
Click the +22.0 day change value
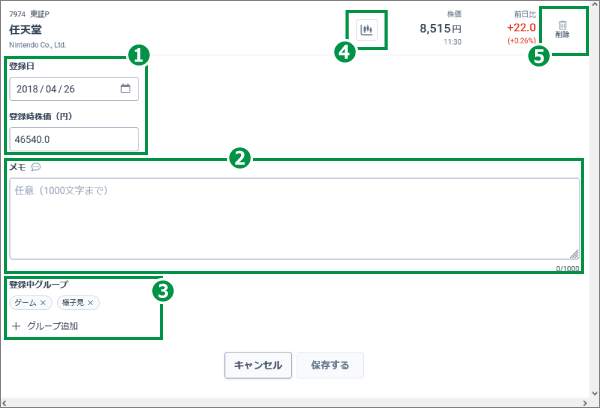[x=521, y=28]
